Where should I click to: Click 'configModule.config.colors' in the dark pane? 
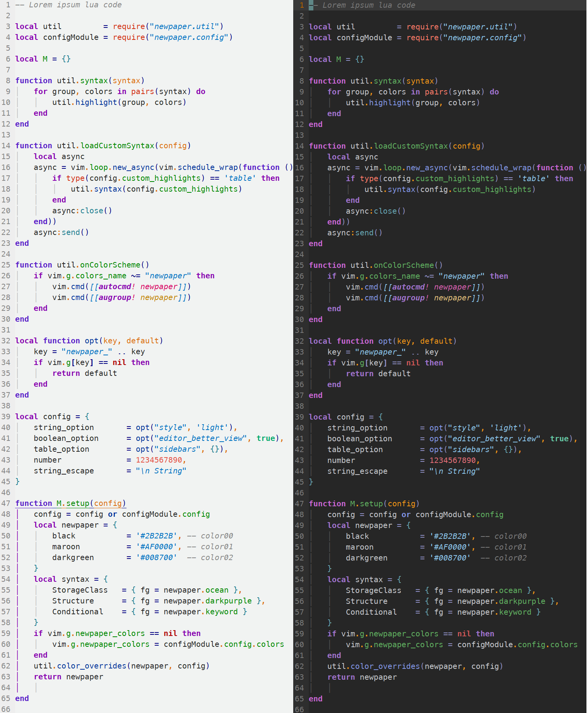[x=518, y=644]
